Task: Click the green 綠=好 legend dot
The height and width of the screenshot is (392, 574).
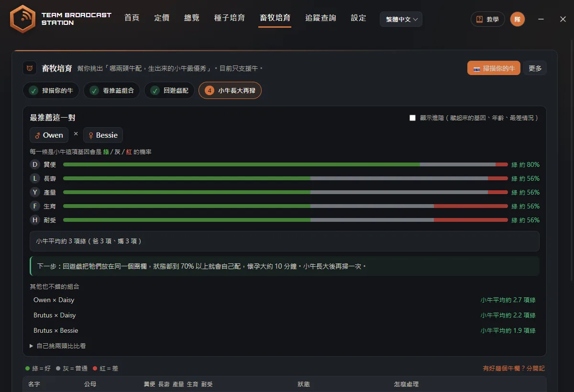Action: click(27, 369)
